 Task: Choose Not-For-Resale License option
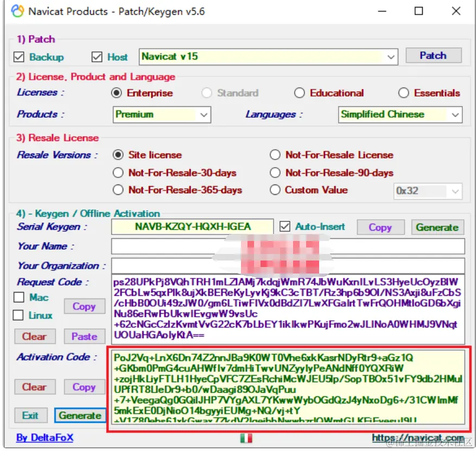pyautogui.click(x=275, y=155)
